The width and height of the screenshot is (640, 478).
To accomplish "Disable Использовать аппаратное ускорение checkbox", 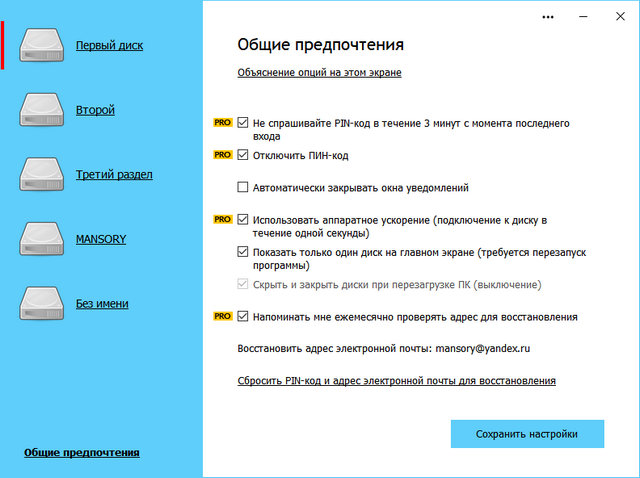I will coord(243,218).
